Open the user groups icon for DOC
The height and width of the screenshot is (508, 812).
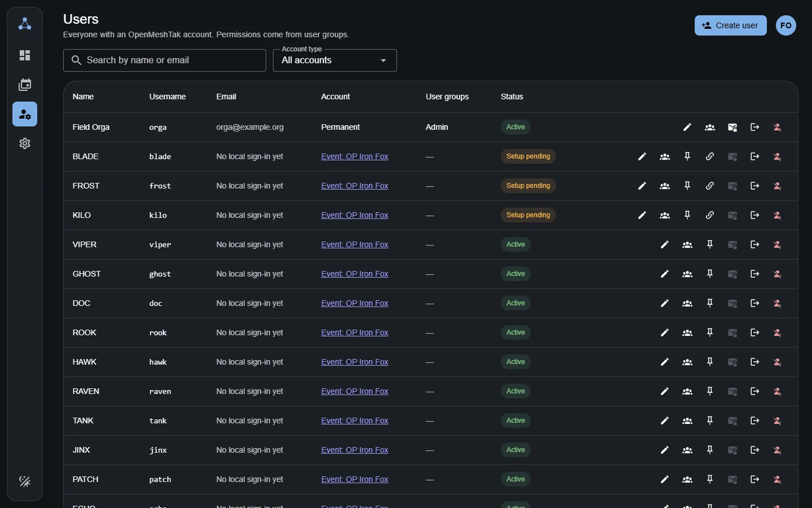click(x=688, y=304)
